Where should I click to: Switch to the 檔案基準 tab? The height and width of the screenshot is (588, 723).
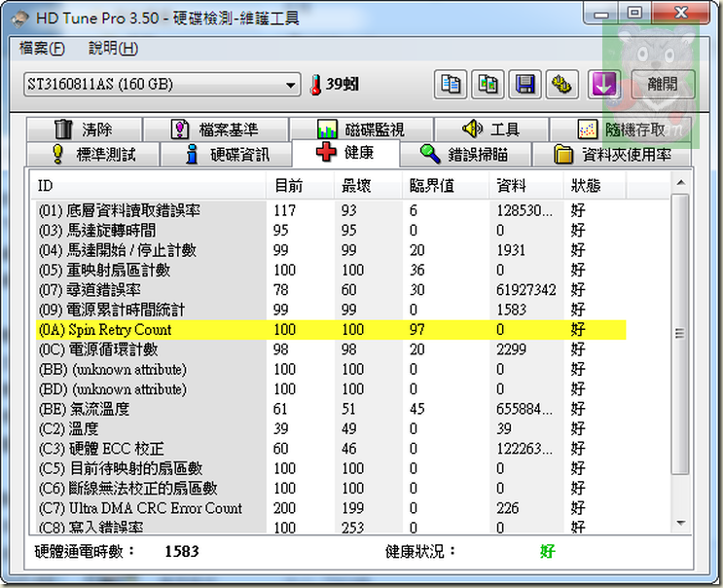[216, 129]
